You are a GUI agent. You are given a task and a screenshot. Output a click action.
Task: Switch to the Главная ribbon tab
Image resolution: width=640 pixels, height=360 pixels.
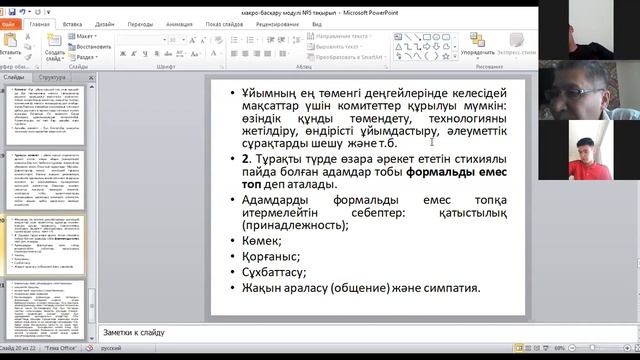[x=40, y=24]
